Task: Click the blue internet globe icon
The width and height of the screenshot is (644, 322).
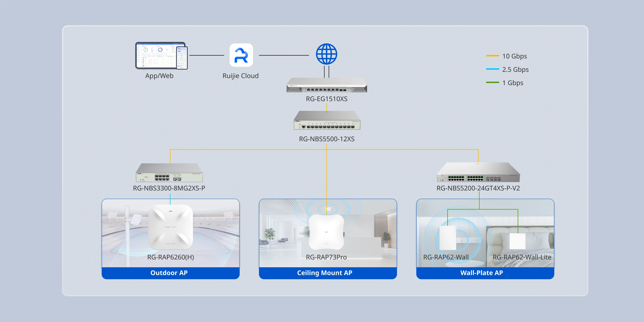Action: (326, 54)
